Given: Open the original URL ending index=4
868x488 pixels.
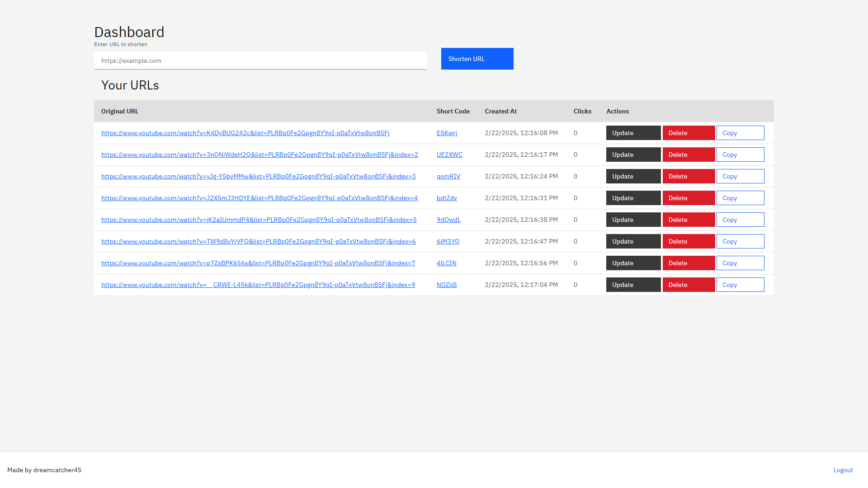Looking at the screenshot, I should 259,198.
